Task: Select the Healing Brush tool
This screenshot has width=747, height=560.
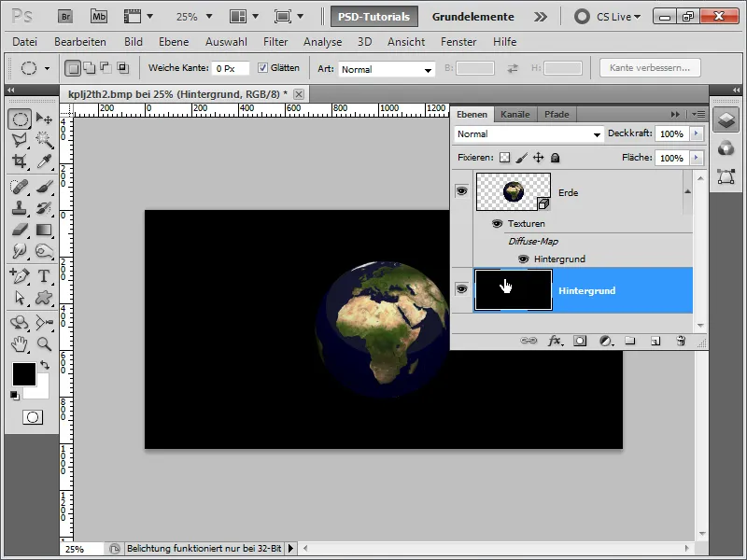Action: [x=20, y=186]
